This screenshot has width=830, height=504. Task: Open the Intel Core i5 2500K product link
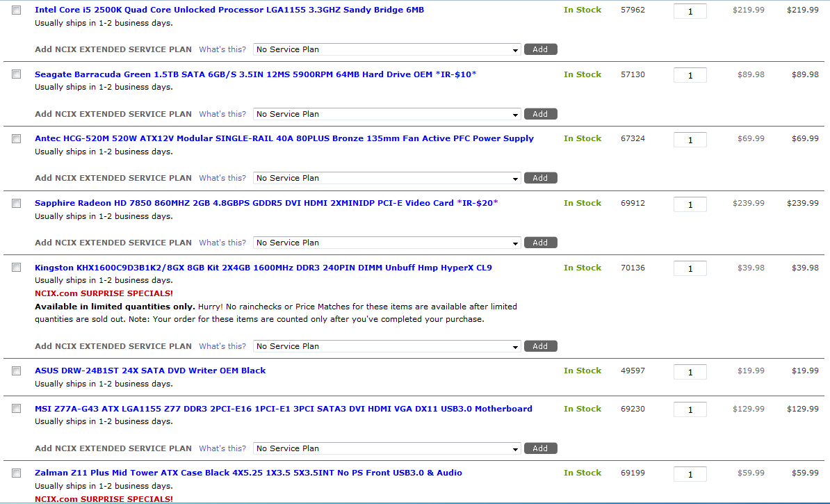click(229, 10)
